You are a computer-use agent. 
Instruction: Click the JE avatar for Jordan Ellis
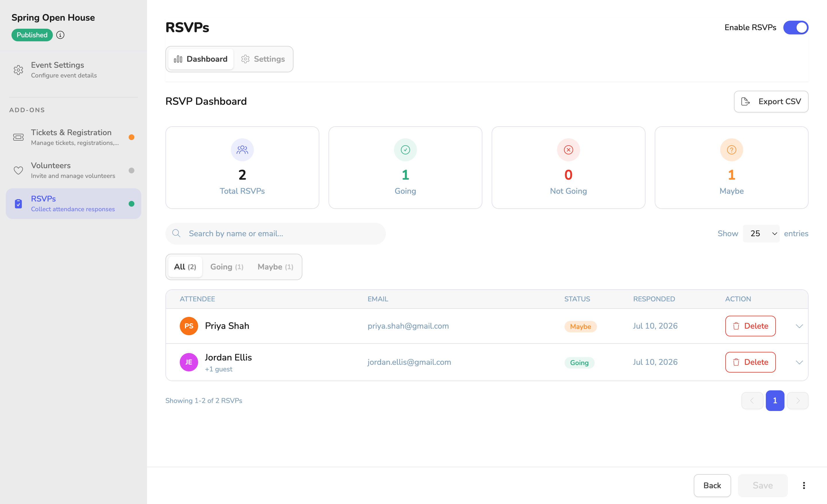(x=189, y=362)
